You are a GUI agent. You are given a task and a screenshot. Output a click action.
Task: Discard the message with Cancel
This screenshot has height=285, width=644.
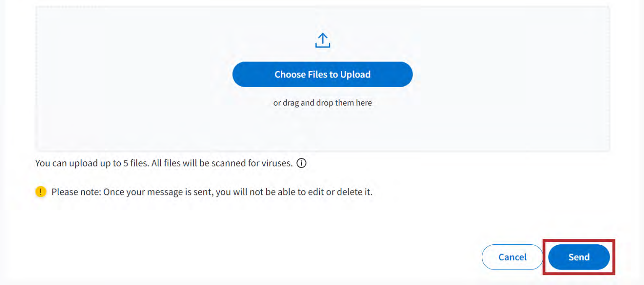tap(512, 257)
